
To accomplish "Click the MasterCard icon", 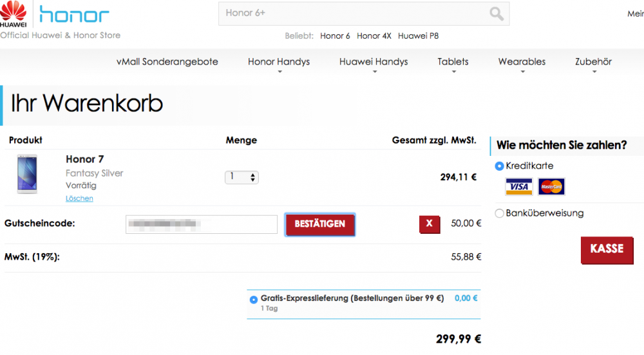I will (x=551, y=187).
